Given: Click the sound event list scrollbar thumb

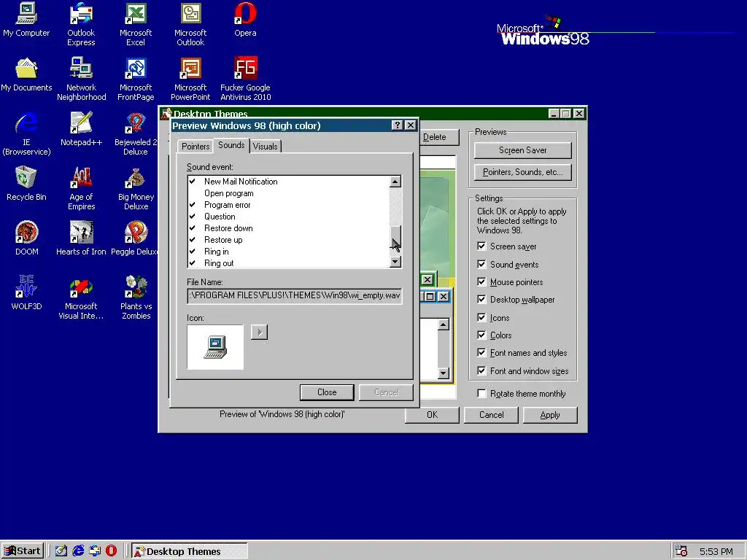Looking at the screenshot, I should pos(395,237).
